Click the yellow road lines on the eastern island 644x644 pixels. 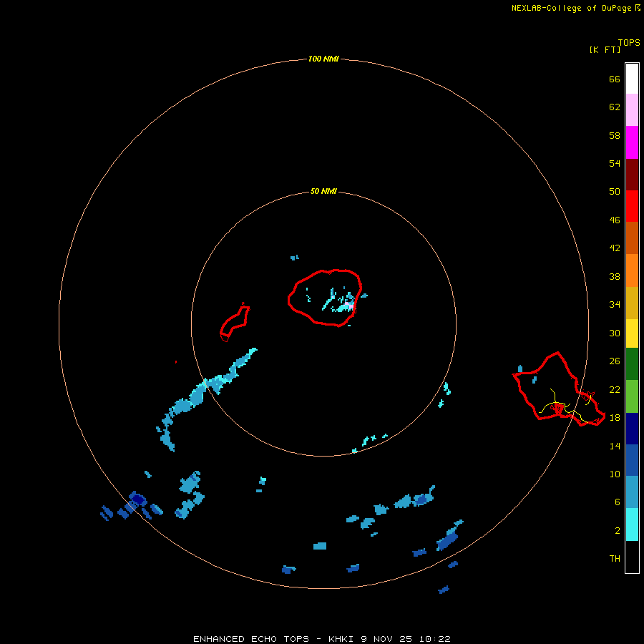tap(567, 406)
